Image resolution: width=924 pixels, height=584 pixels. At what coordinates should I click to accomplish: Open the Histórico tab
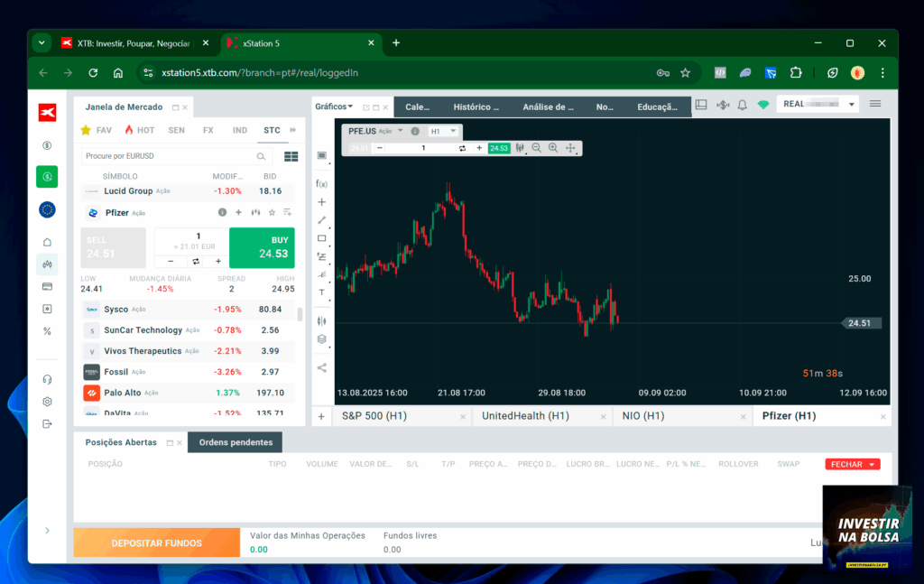click(x=476, y=107)
